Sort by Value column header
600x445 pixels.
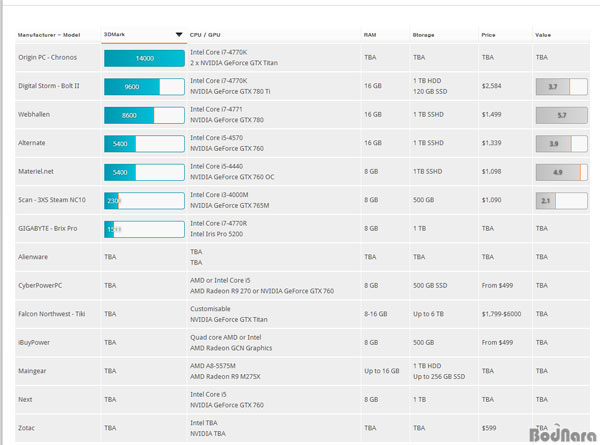coord(543,35)
